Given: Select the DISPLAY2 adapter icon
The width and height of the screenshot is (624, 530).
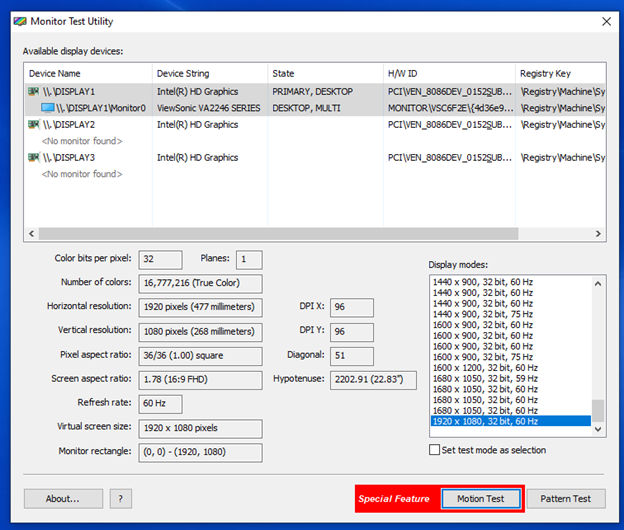Looking at the screenshot, I should point(34,125).
